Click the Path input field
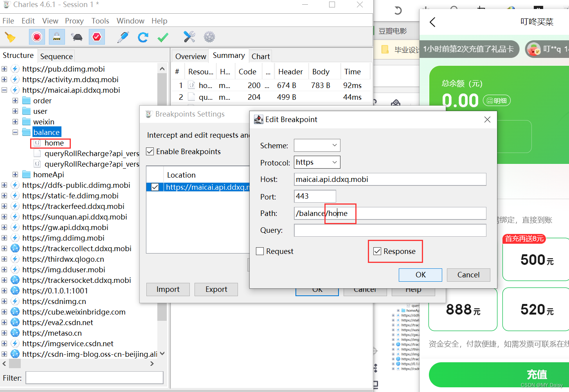The image size is (569, 392). click(390, 213)
